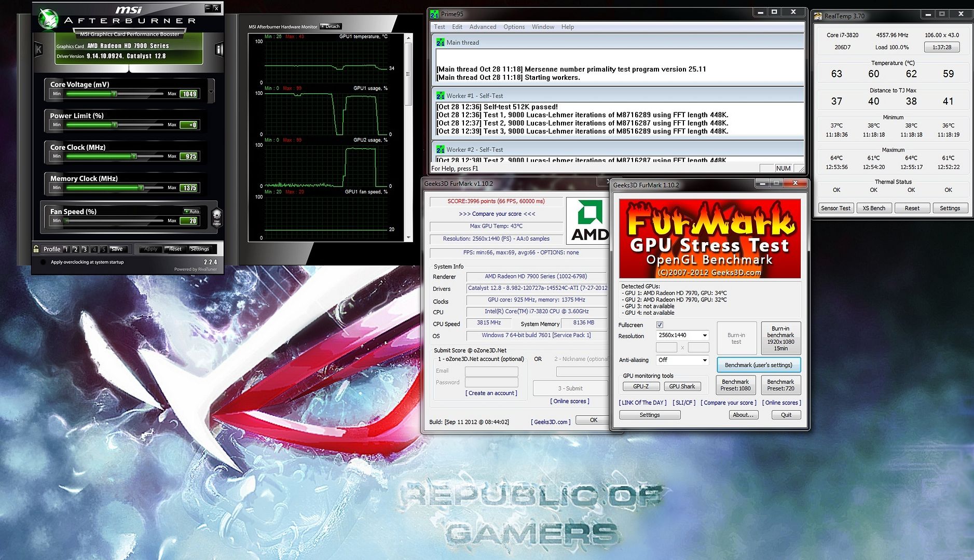Quit FurMark
This screenshot has width=974, height=560.
coord(786,415)
